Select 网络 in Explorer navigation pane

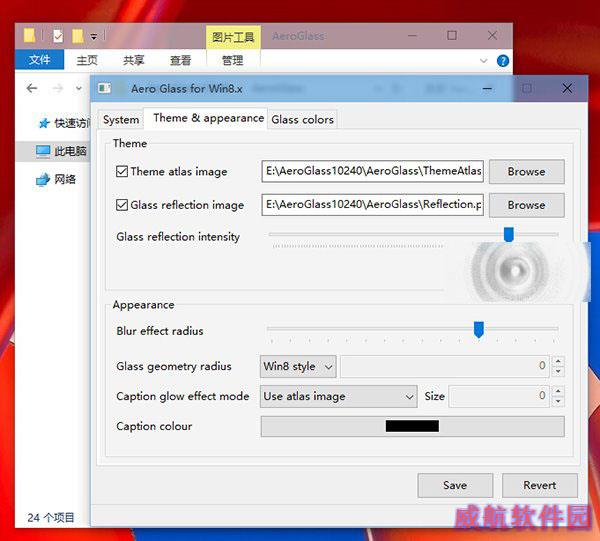coord(56,179)
